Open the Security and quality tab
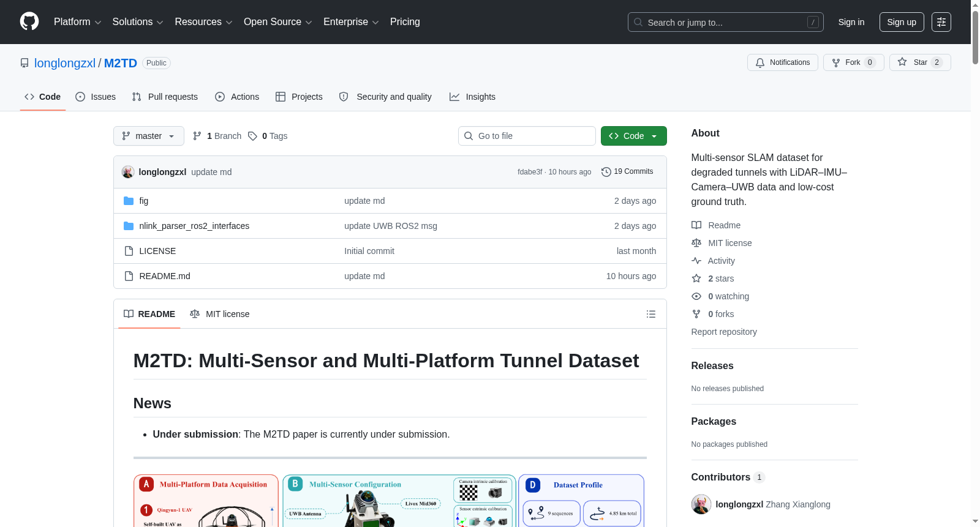The image size is (980, 527). click(x=385, y=97)
